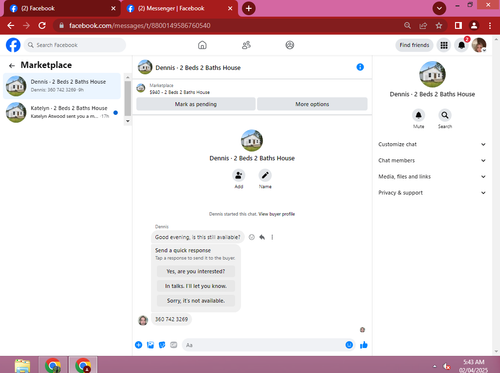The image size is (500, 373).
Task: Open the account profile picture menu
Action: coord(479,45)
